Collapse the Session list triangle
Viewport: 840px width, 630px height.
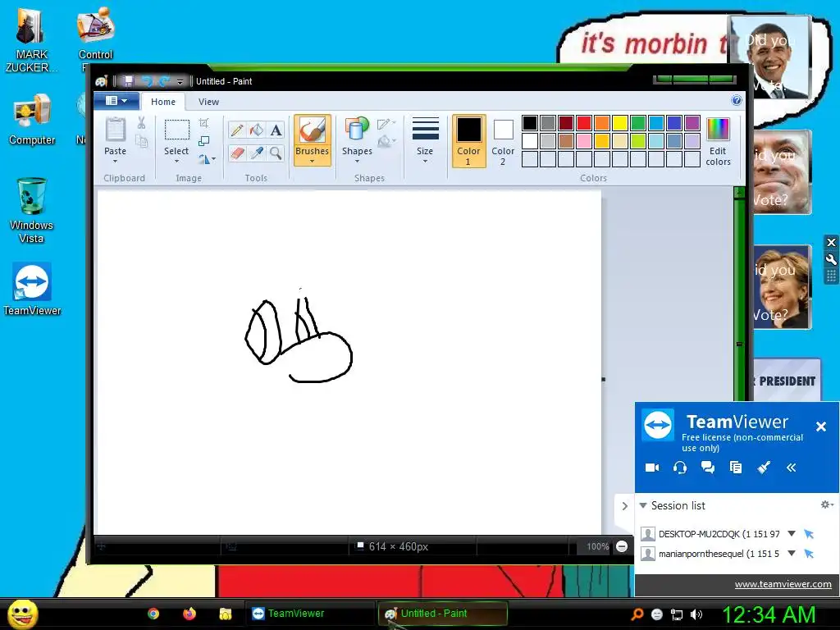tap(643, 505)
